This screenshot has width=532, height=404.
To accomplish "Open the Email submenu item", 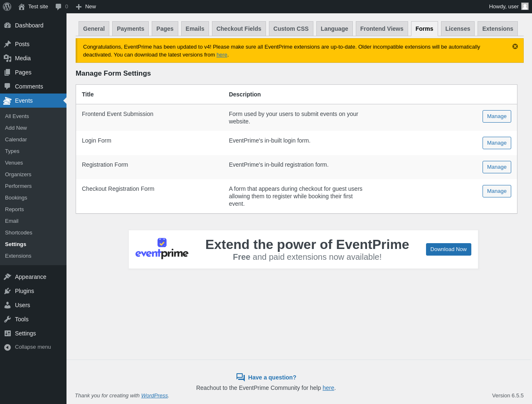I will (x=33, y=221).
